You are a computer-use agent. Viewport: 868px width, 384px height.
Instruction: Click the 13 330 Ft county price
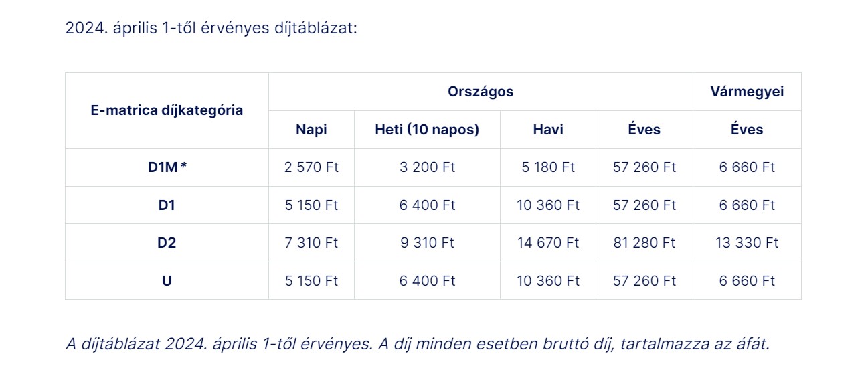[x=747, y=243]
